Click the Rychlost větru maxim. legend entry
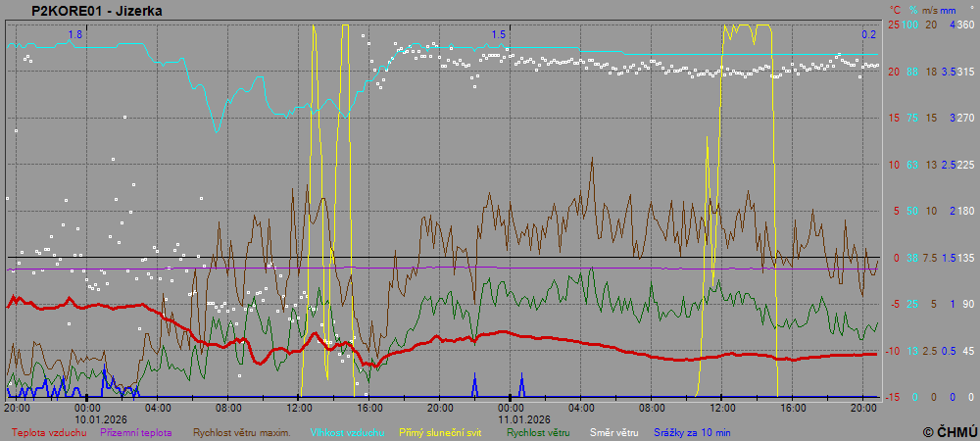The image size is (980, 441). click(x=241, y=431)
